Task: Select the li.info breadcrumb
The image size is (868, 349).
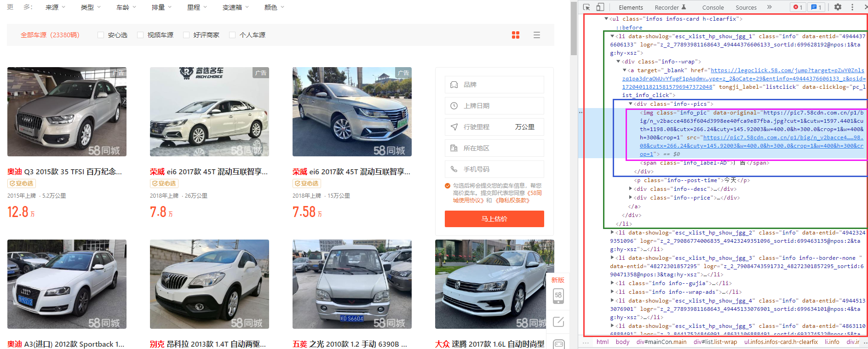Action: click(x=832, y=342)
